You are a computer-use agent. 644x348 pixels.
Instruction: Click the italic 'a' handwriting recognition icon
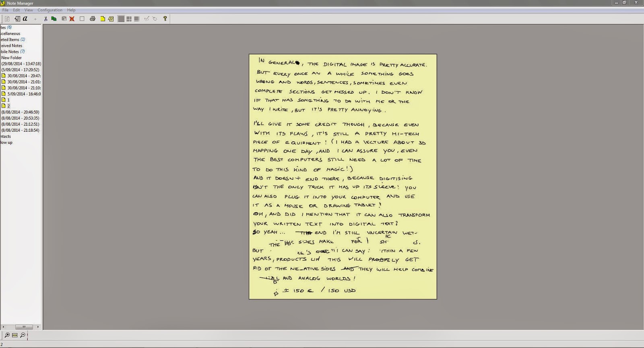(x=25, y=19)
